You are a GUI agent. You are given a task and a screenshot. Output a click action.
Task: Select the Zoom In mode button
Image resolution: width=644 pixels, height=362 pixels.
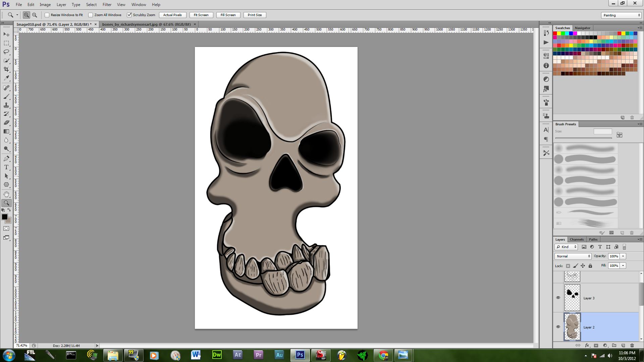tap(26, 15)
